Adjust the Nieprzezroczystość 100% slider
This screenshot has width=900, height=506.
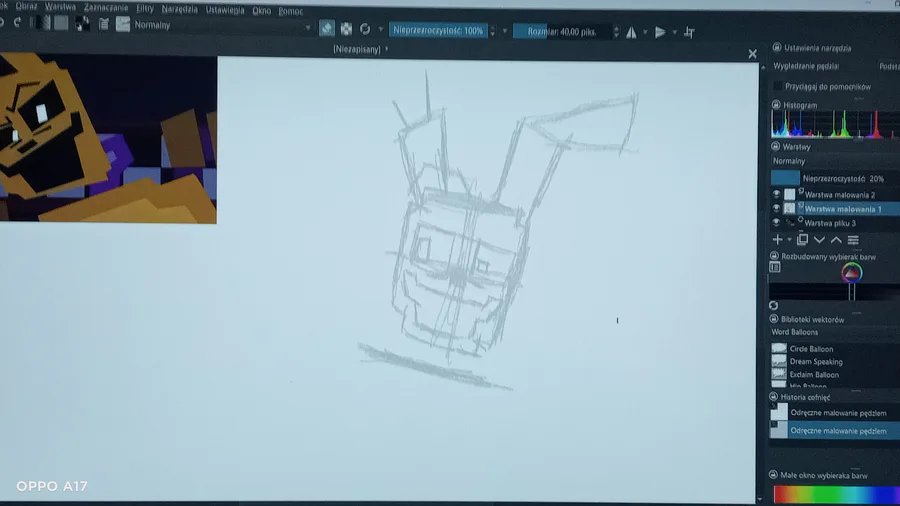pos(438,30)
